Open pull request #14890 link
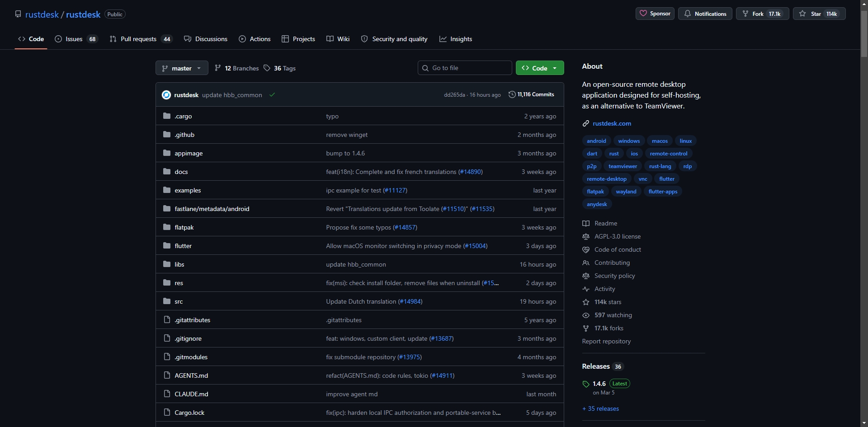The height and width of the screenshot is (427, 868). click(471, 172)
